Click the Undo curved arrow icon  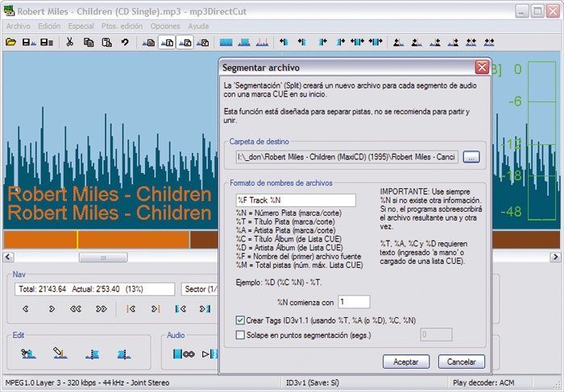(x=125, y=42)
